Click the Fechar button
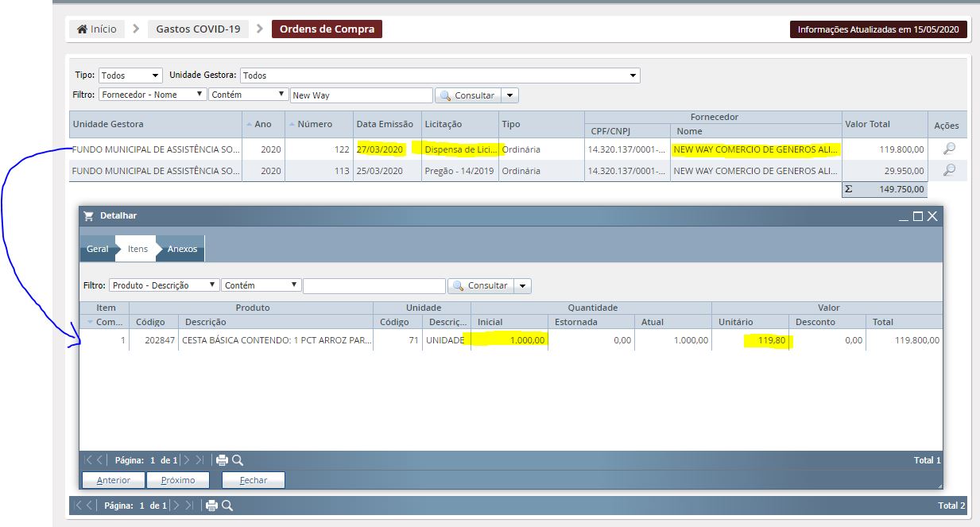Screen dimensions: 980x527 [253, 480]
